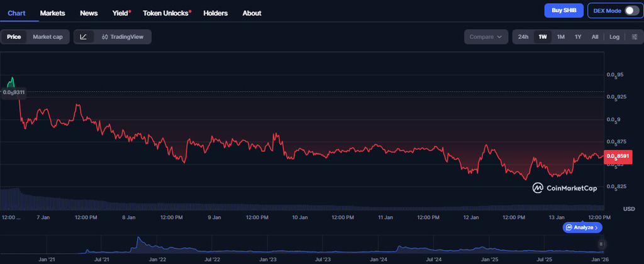Select the Price view button
Image resolution: width=644 pixels, height=264 pixels.
[14, 37]
